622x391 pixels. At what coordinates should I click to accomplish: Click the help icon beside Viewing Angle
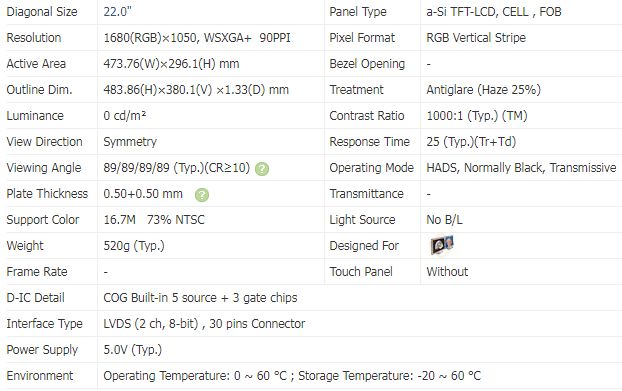click(x=262, y=169)
